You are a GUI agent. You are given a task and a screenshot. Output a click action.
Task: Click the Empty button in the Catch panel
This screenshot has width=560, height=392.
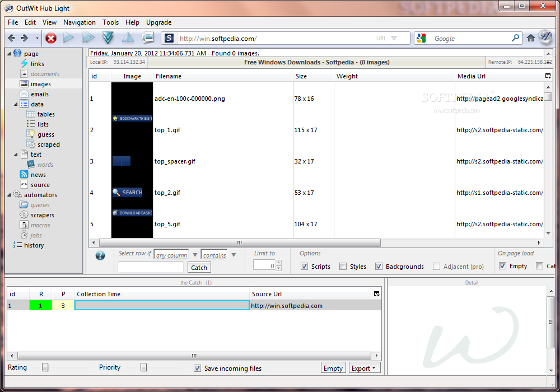click(x=333, y=368)
